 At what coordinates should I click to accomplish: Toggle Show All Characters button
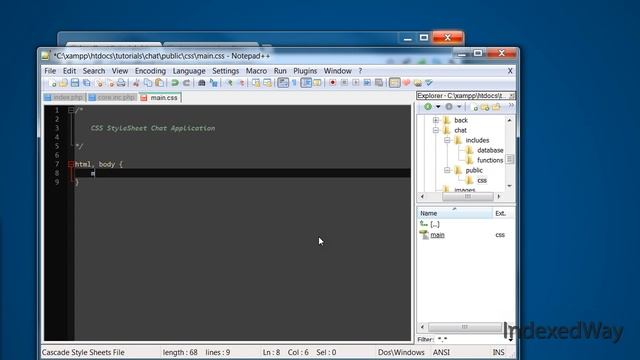click(294, 83)
